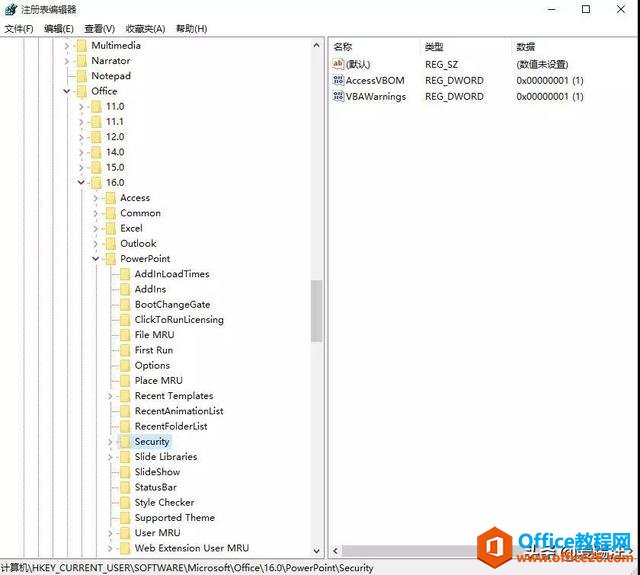640x575 pixels.
Task: Click the tree pane scroll up arrow
Action: click(x=316, y=45)
